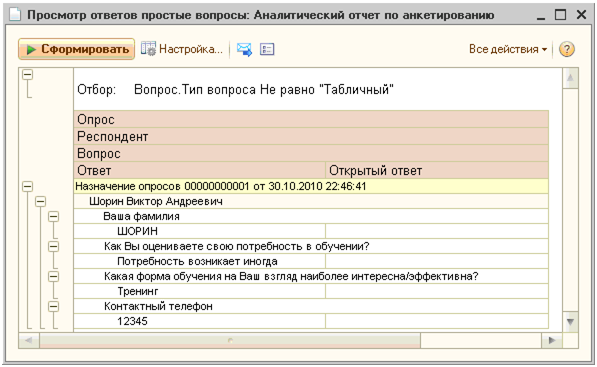Select the ШОРИН answer cell
This screenshot has width=597, height=367.
200,231
